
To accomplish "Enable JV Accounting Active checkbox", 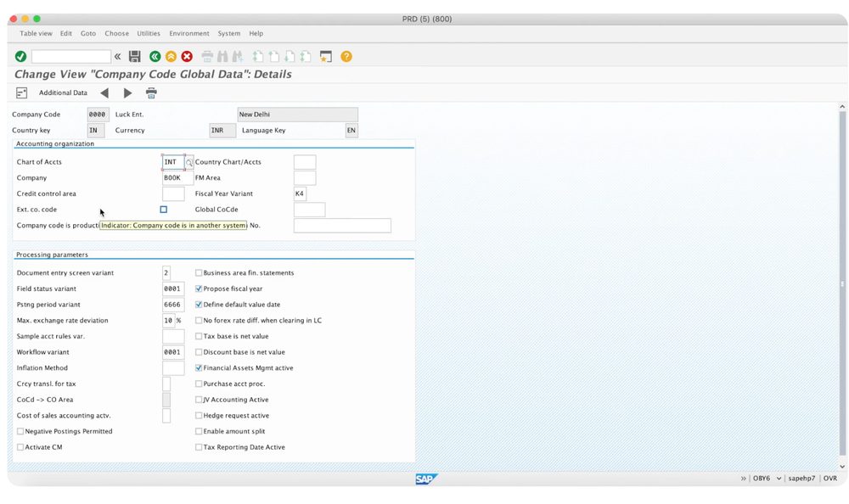I will 199,400.
